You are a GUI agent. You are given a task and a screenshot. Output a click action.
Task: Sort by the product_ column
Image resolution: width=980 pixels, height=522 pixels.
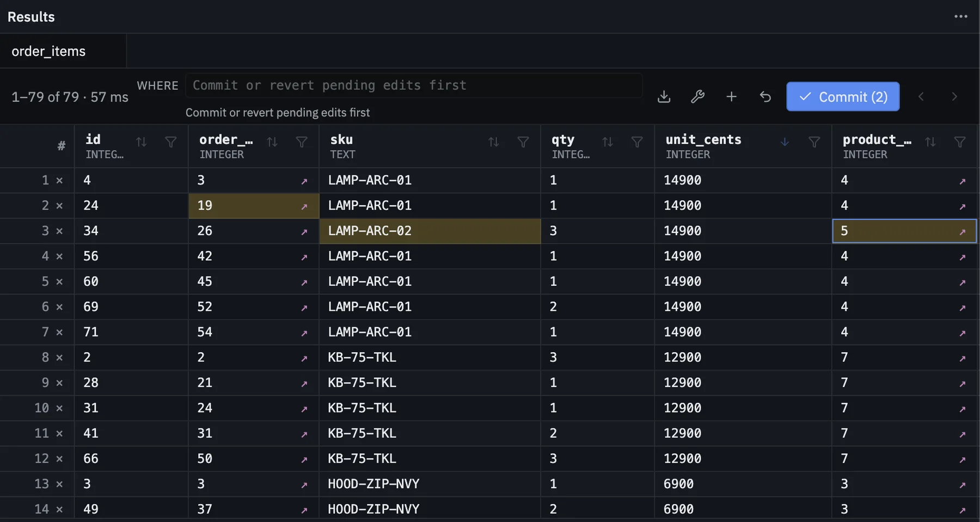pyautogui.click(x=930, y=142)
